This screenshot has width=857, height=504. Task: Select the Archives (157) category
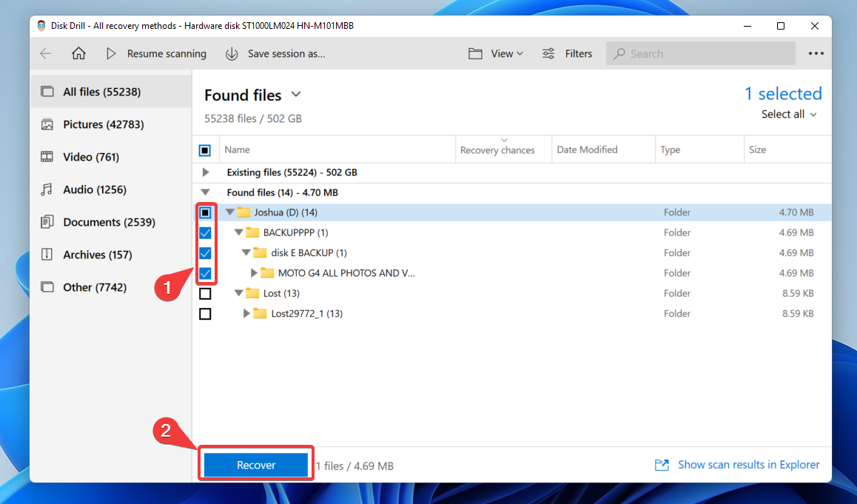[x=111, y=255]
